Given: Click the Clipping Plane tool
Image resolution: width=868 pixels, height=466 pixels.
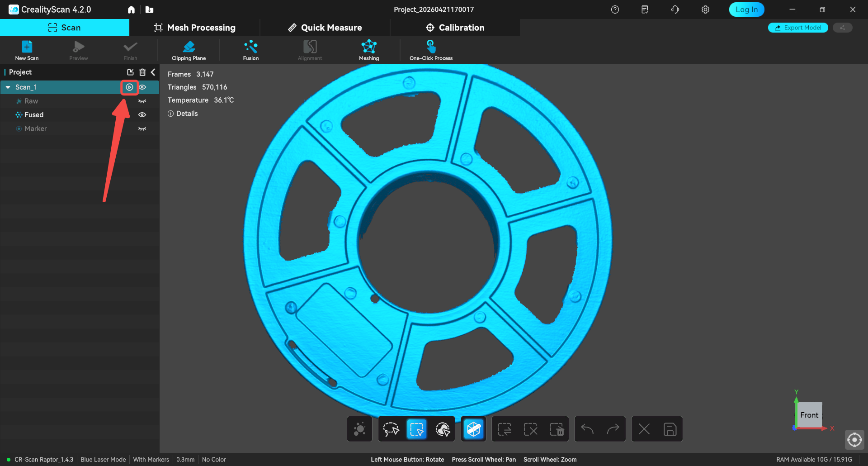Looking at the screenshot, I should [189, 50].
